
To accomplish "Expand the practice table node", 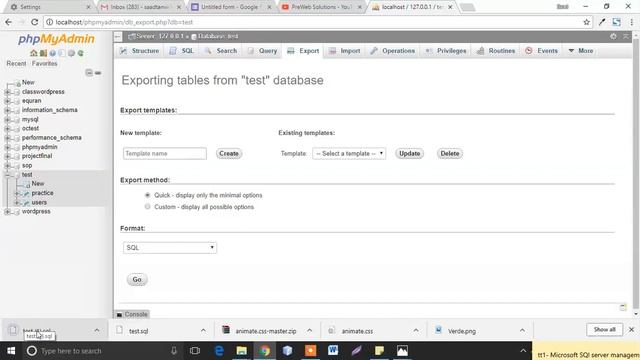I will [x=17, y=193].
